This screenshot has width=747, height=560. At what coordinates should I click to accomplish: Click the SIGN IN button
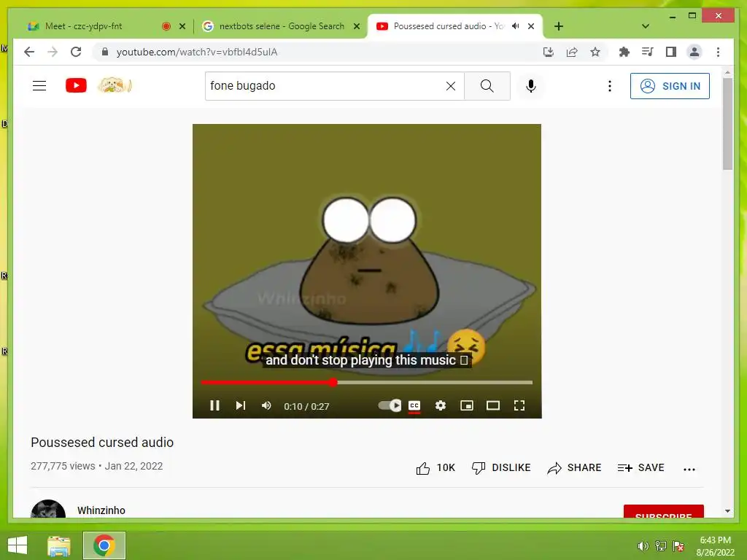pos(670,86)
